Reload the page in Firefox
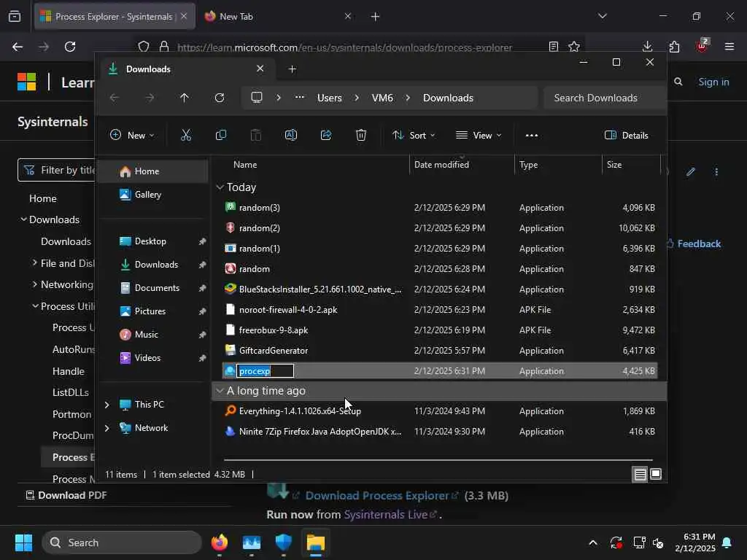Image resolution: width=747 pixels, height=560 pixels. (70, 47)
